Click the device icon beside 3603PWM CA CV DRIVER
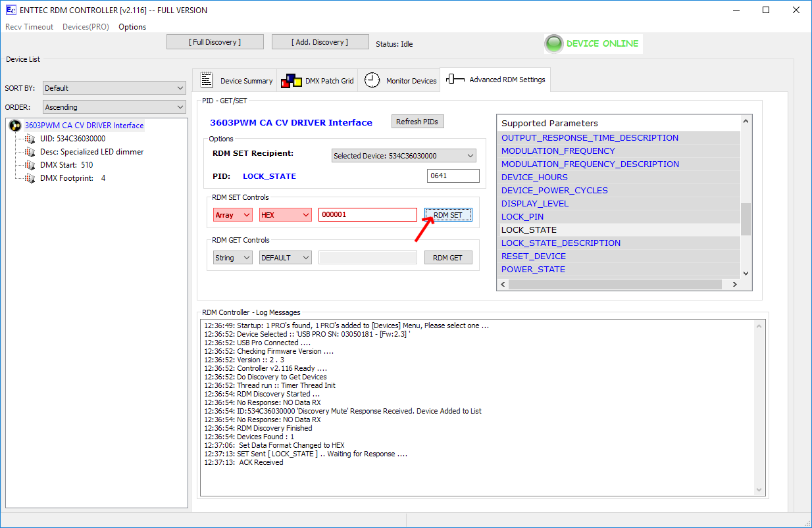The height and width of the screenshot is (528, 812). coord(15,126)
